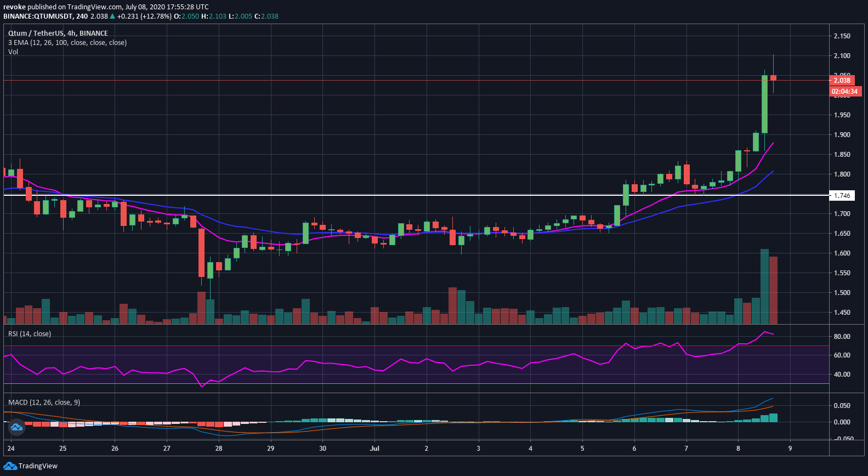Click the TradingView cloud logo bottom-left

[10, 466]
